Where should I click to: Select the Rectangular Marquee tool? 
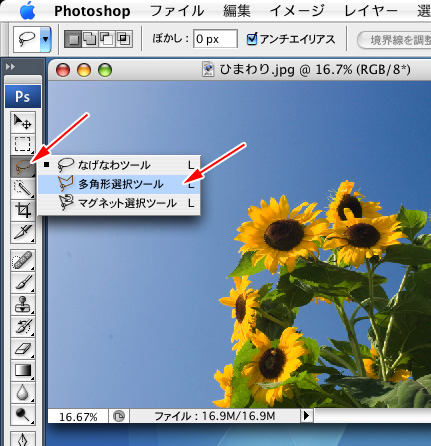pos(23,144)
